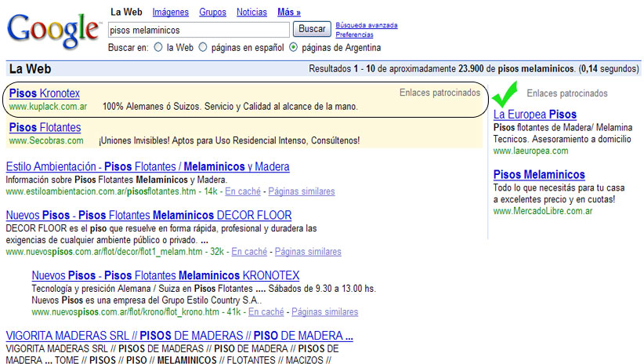
Task: Open Páginas similares for estiloambientacion result
Action: 302,191
